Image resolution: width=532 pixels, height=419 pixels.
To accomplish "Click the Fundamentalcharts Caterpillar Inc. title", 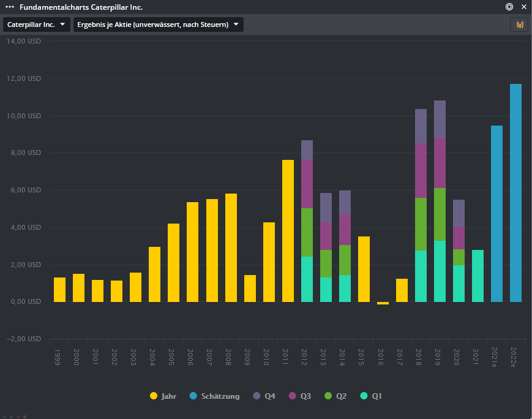I will (x=81, y=7).
